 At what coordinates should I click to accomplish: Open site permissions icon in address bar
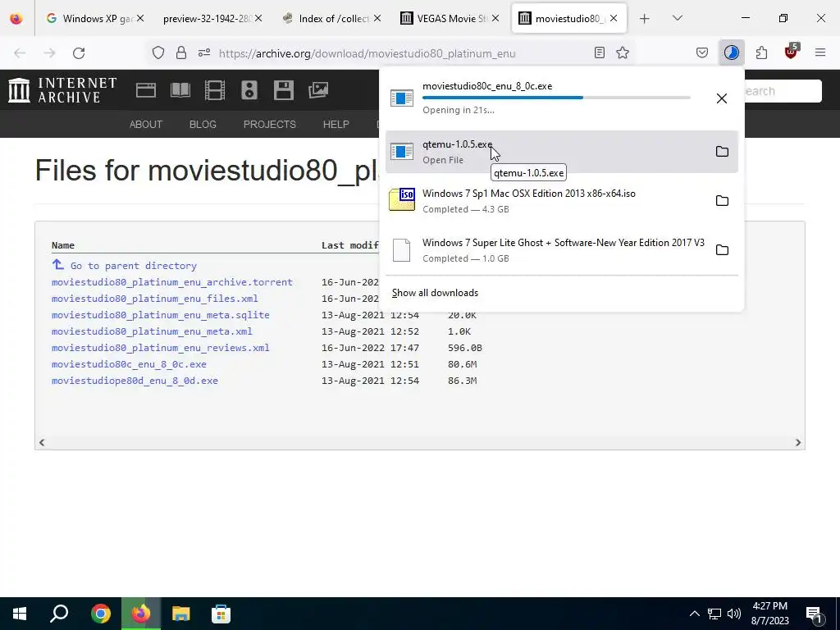pos(204,52)
